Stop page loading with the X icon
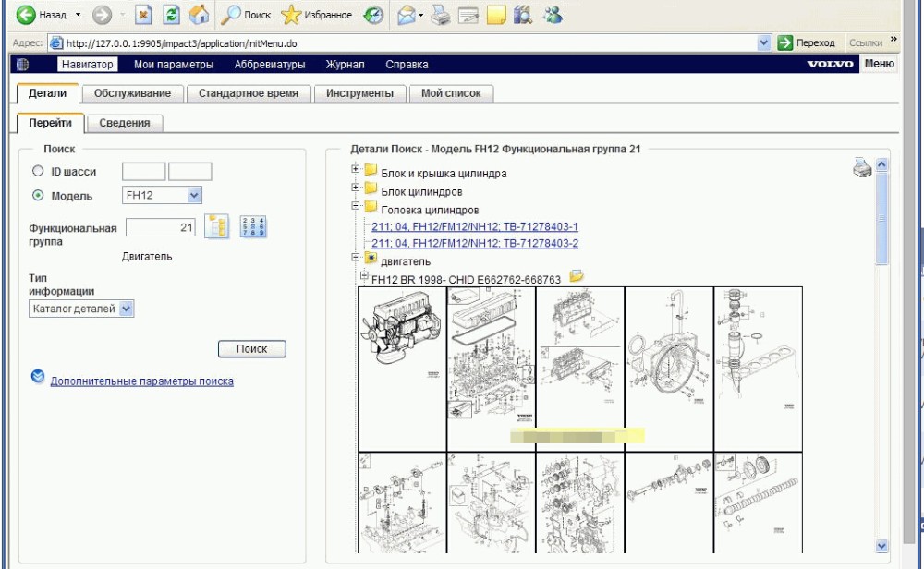The height and width of the screenshot is (569, 924). click(x=143, y=15)
